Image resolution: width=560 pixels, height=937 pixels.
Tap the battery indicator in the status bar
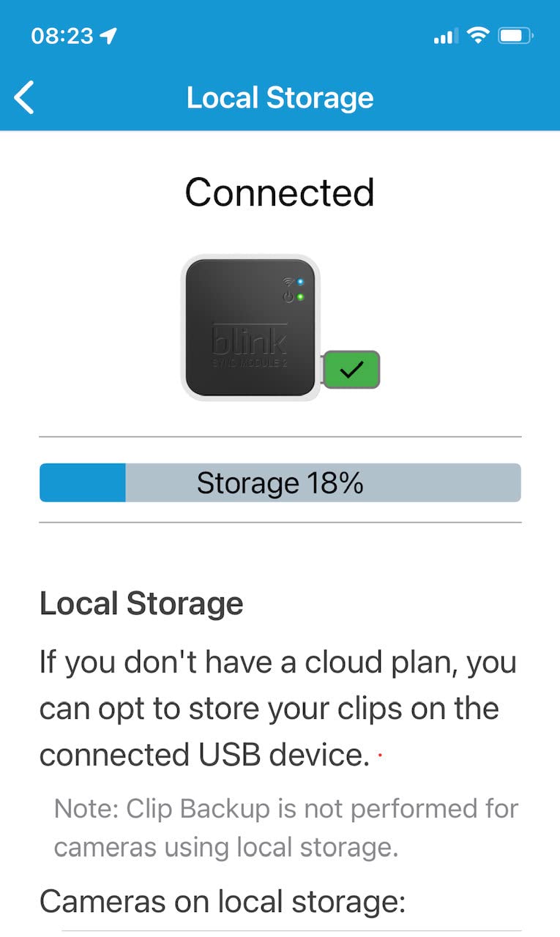click(x=516, y=34)
